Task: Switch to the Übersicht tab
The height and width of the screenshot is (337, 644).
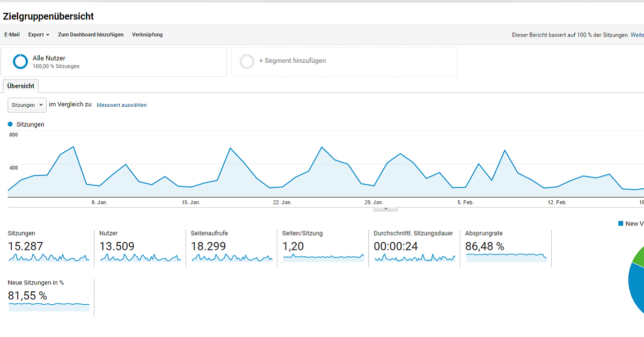Action: 20,86
